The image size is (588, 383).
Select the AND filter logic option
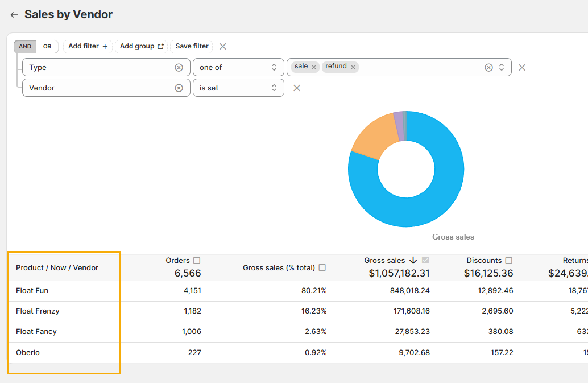25,47
